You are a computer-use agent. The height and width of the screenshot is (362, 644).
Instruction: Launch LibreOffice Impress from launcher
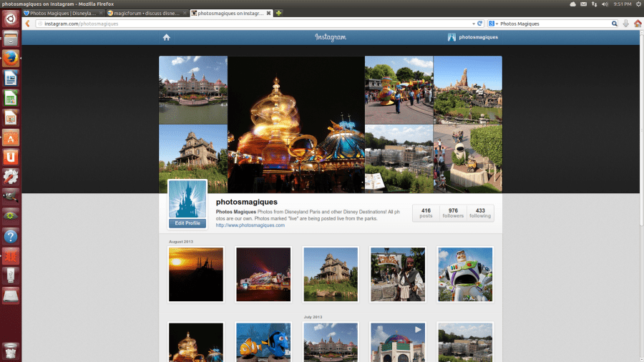click(x=11, y=118)
